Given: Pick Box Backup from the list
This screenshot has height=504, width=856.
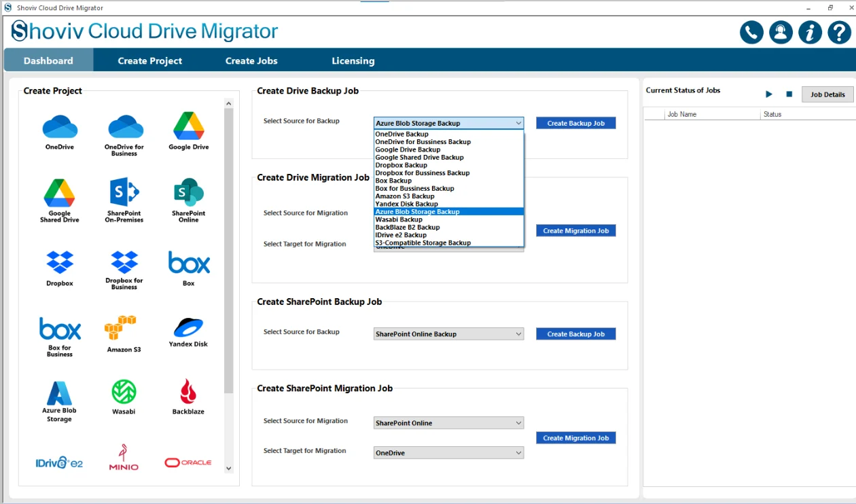Looking at the screenshot, I should [449, 181].
